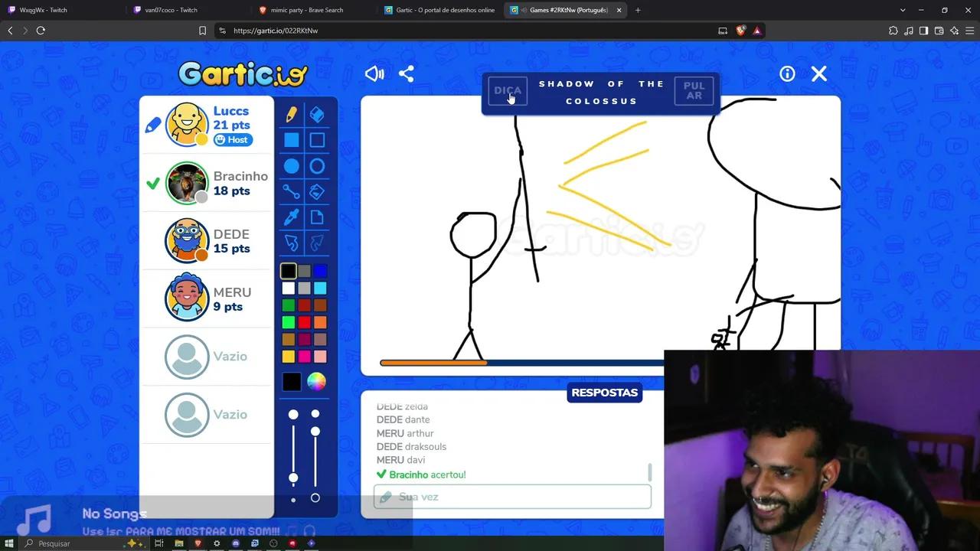The height and width of the screenshot is (551, 980).
Task: Click the PULAR skip button
Action: coord(694,90)
